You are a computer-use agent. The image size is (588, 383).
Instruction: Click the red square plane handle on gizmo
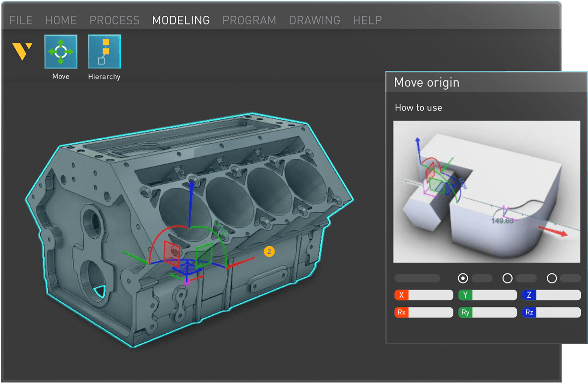pos(172,251)
